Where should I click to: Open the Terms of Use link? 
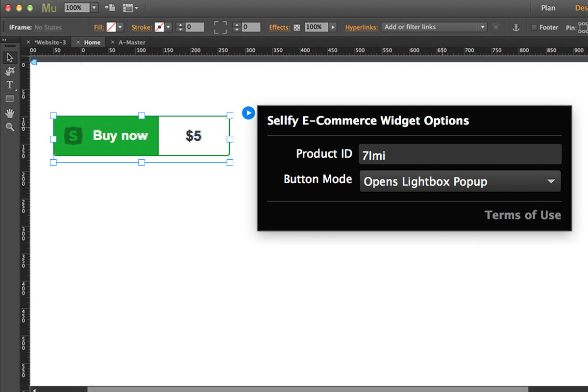coord(523,215)
